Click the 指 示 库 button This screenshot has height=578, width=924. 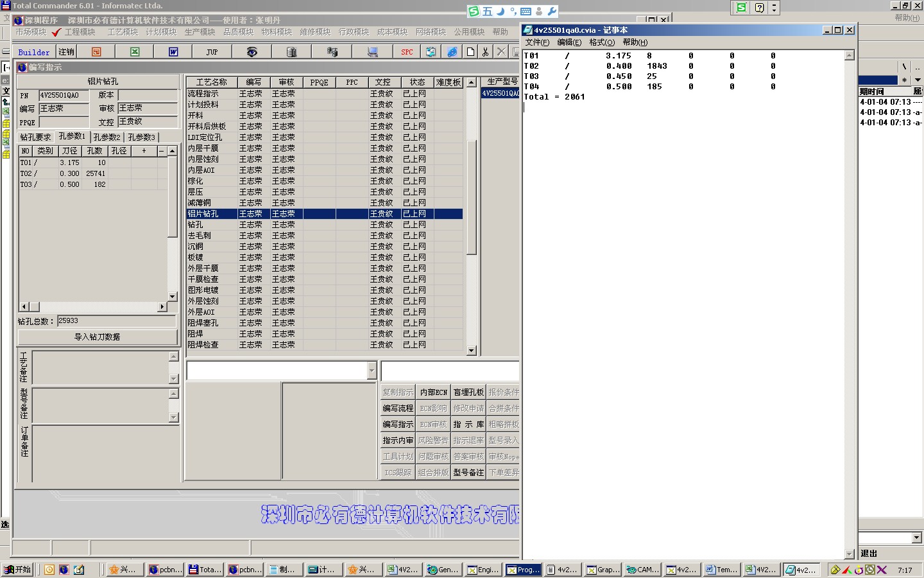pyautogui.click(x=468, y=425)
